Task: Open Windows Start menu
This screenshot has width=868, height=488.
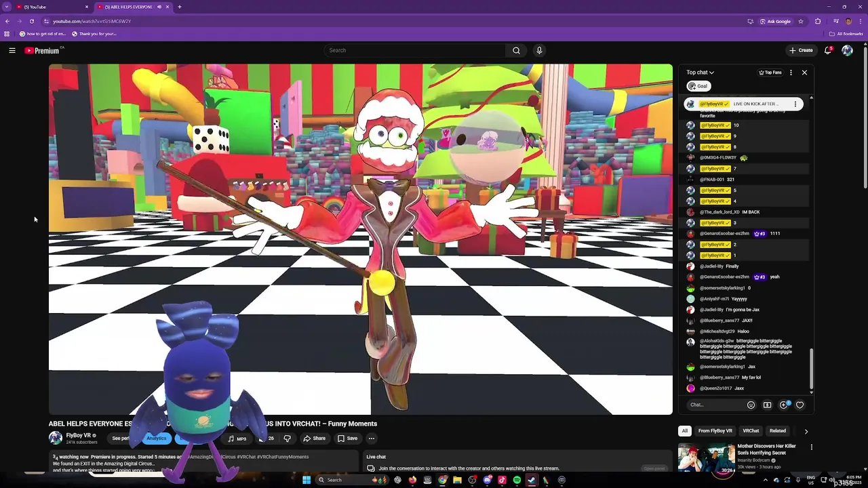Action: (x=307, y=480)
